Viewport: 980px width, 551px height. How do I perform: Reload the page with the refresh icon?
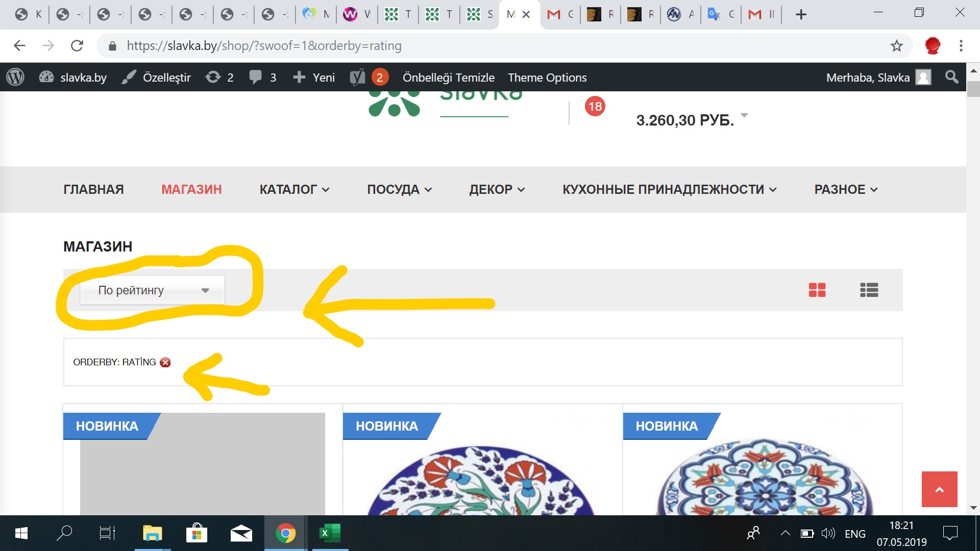(77, 46)
